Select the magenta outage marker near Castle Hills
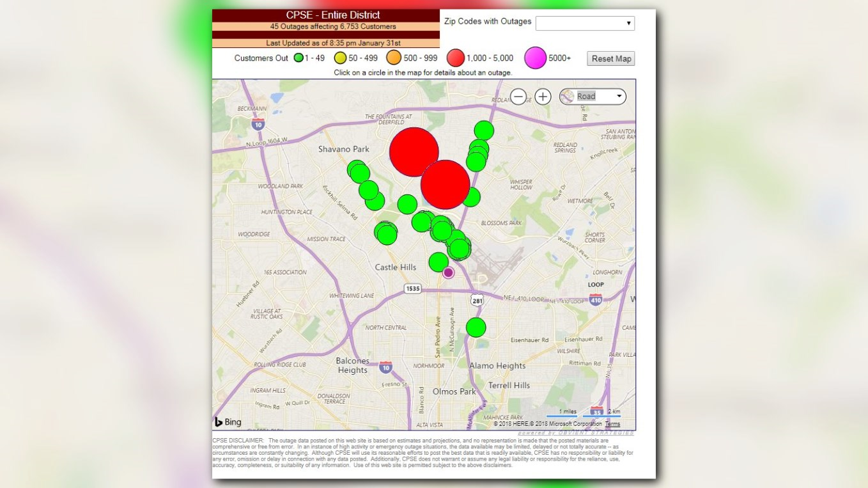Viewport: 868px width, 488px height. pos(448,272)
